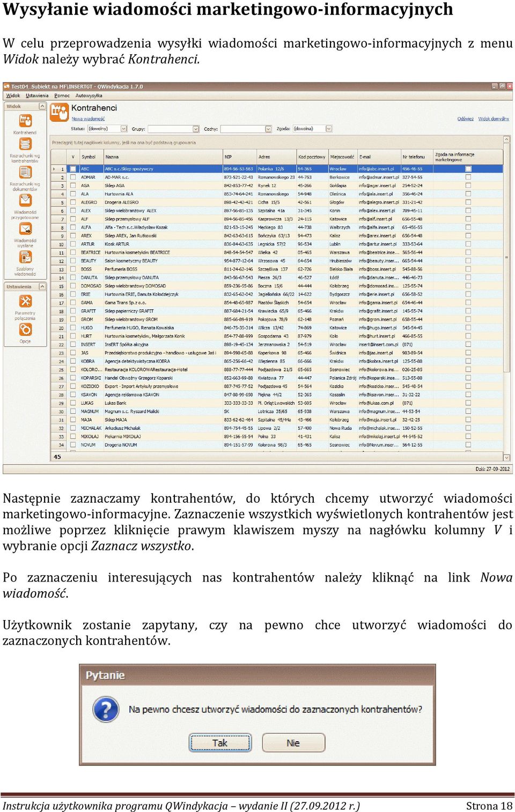
Task: Toggle marketing consent checkbox for ALEX row
Action: point(468,211)
